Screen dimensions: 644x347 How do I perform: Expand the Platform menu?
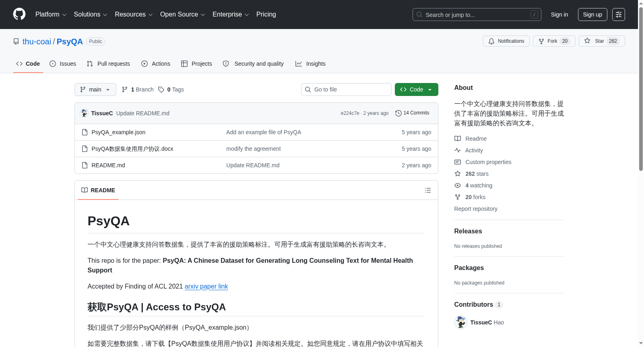tap(51, 15)
